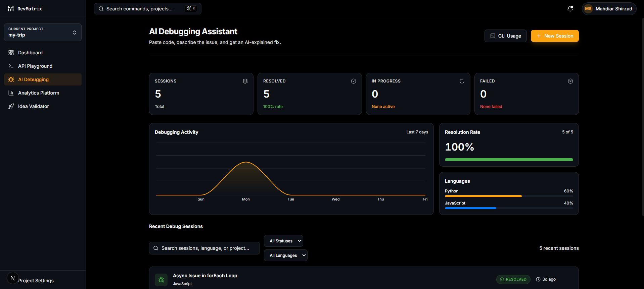
Task: Click the Resolution Rate green progress bar
Action: point(509,160)
